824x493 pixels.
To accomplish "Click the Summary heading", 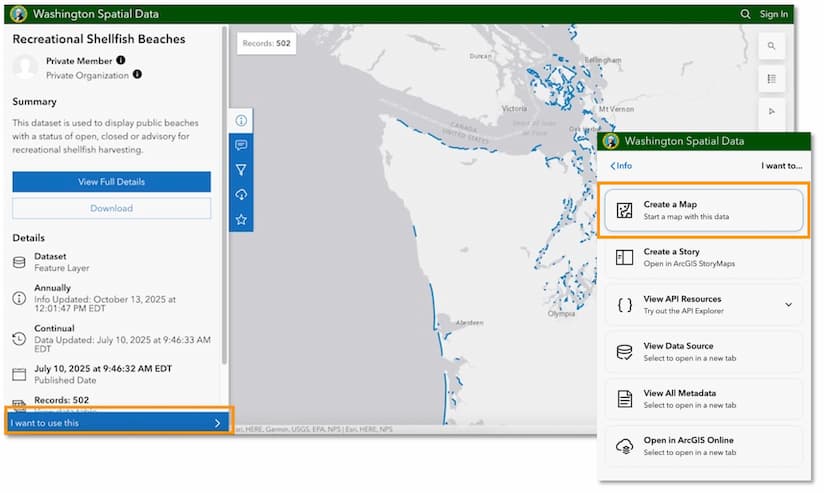I will 34,101.
